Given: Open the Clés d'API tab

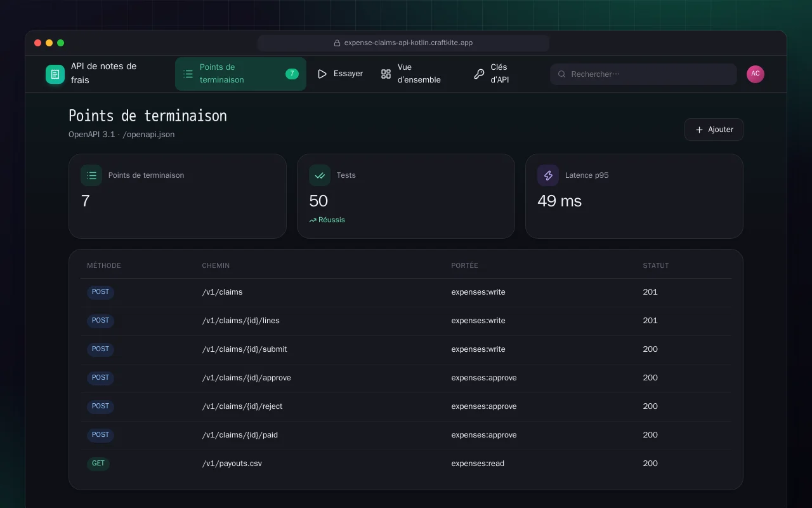Looking at the screenshot, I should click(500, 74).
